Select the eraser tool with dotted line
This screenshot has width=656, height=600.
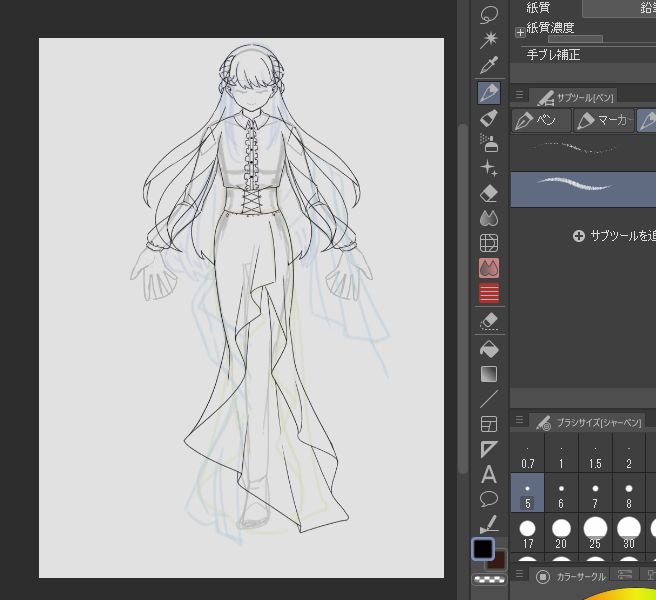coord(489,321)
